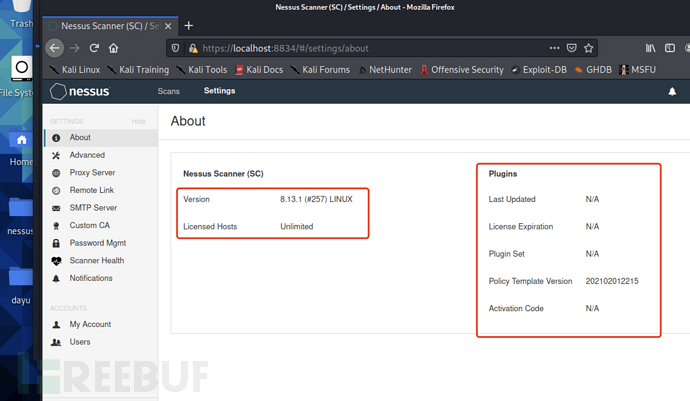This screenshot has width=690, height=401.
Task: Open Offensive Security bookmark
Action: coord(462,70)
